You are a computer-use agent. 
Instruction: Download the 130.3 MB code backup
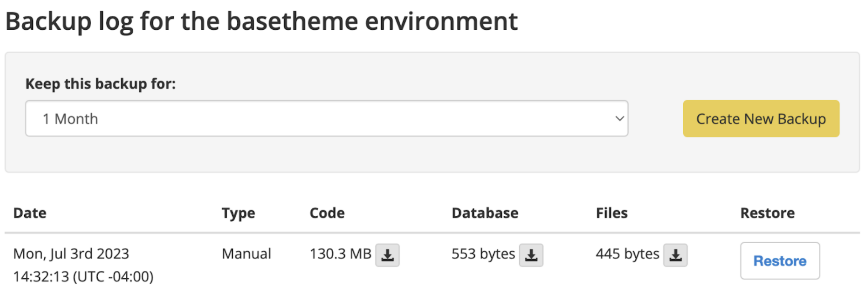(387, 255)
